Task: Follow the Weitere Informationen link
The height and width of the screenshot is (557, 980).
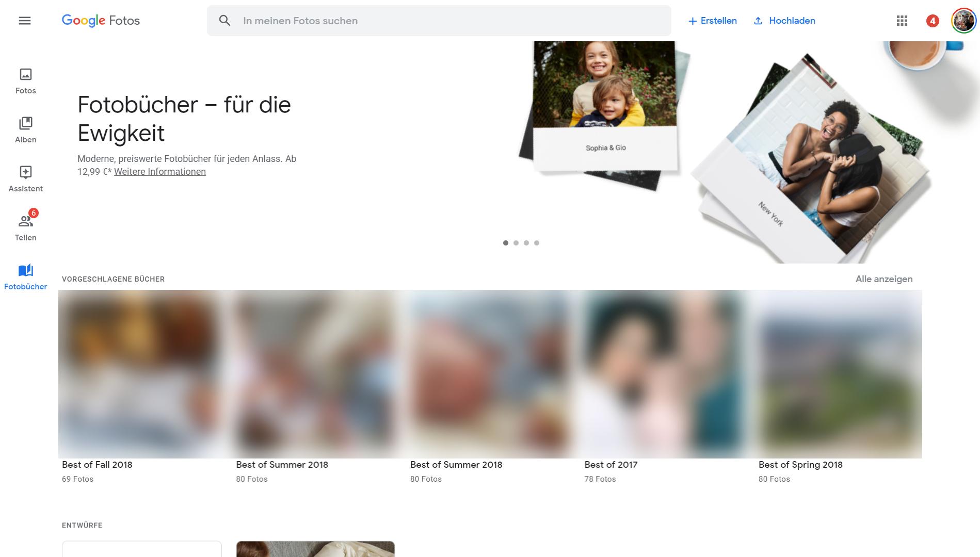Action: pos(159,172)
